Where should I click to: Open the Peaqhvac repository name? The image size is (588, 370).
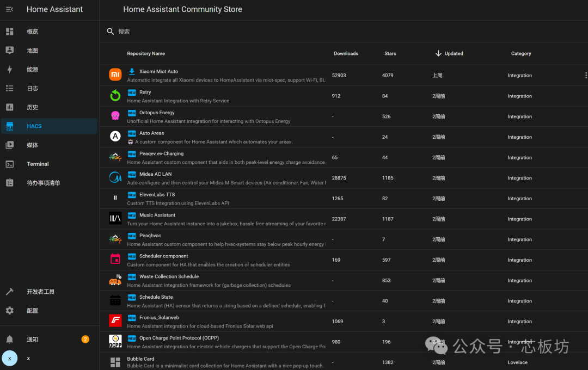(150, 236)
